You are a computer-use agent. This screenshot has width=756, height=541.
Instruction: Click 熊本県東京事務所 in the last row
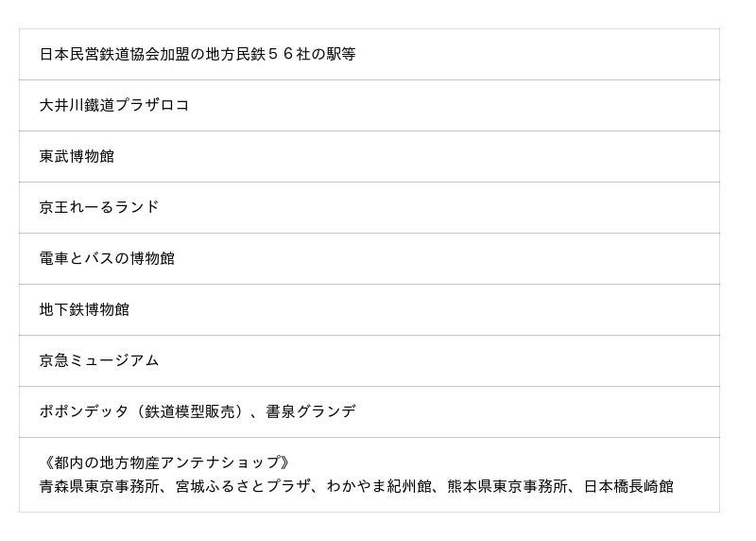pyautogui.click(x=507, y=487)
